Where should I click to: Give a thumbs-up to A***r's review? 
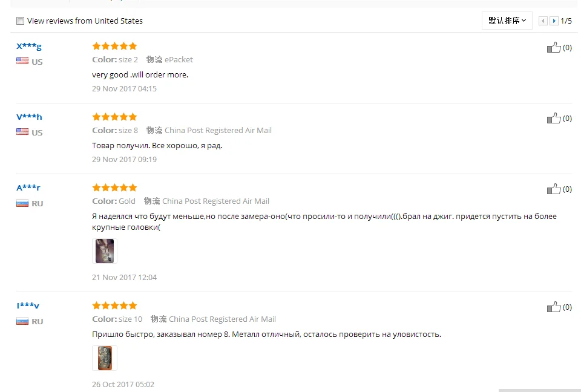554,189
